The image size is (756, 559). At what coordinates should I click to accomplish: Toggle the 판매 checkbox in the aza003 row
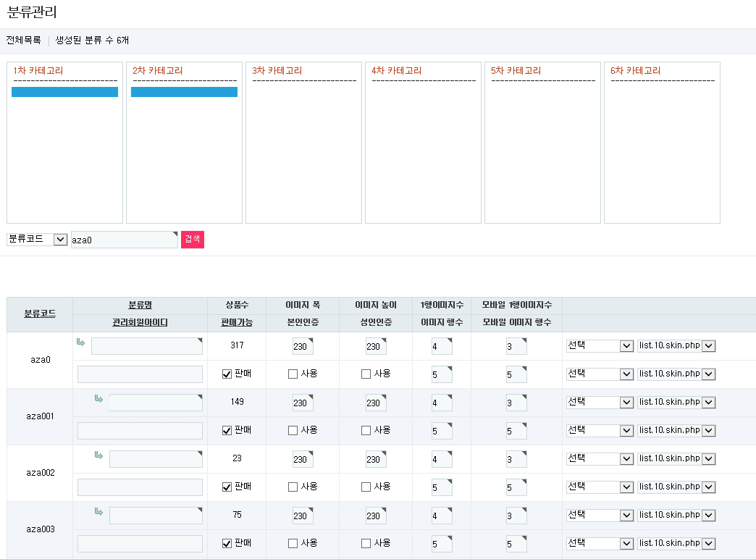[x=227, y=544]
